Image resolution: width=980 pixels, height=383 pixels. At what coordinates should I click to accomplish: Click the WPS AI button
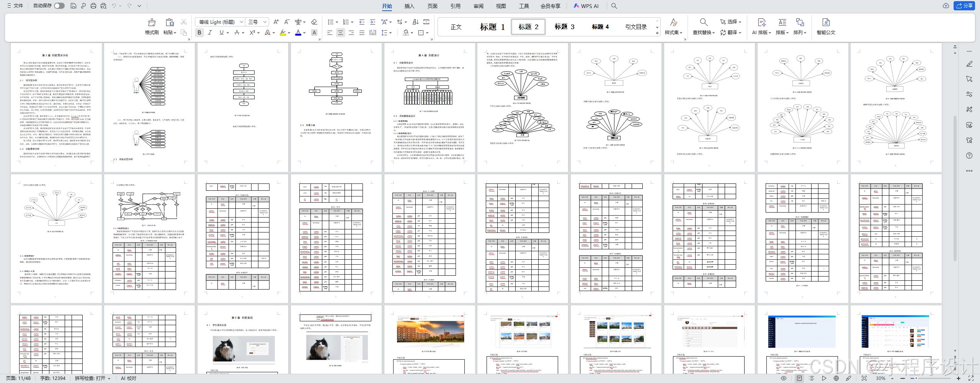point(586,6)
